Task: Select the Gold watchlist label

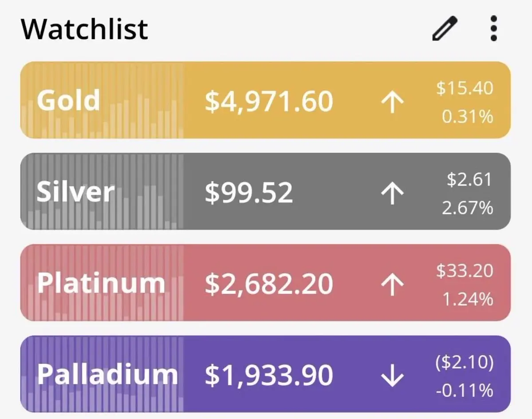Action: [x=68, y=100]
